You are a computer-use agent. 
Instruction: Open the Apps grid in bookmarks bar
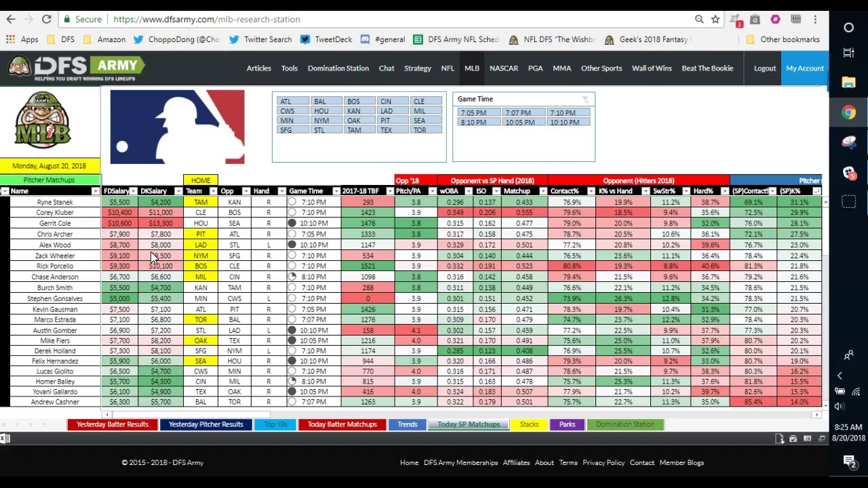pos(22,39)
